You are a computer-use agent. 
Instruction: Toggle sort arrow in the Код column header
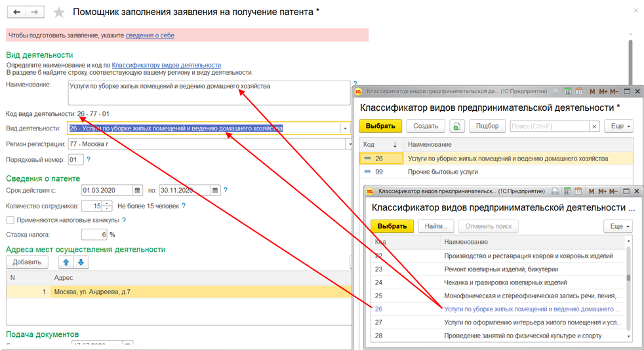(395, 144)
